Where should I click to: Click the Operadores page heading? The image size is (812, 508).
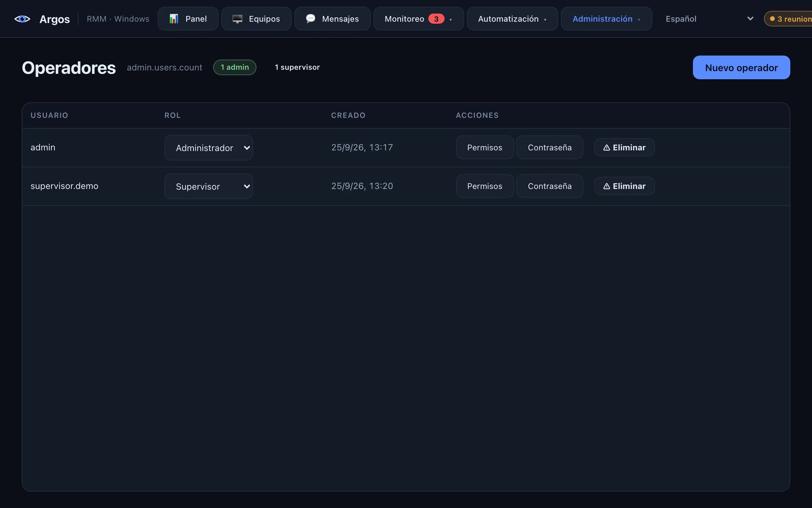click(x=69, y=68)
